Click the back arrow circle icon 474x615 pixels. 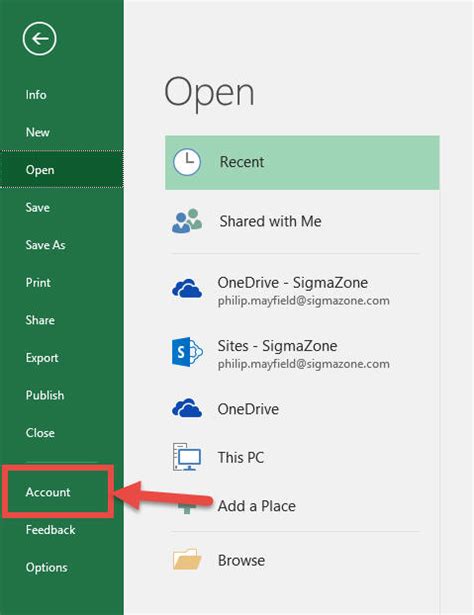[x=39, y=38]
